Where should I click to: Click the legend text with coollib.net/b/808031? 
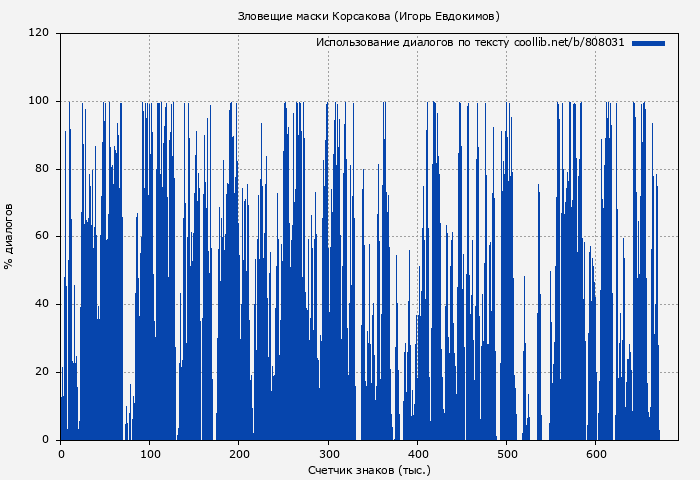click(470, 43)
